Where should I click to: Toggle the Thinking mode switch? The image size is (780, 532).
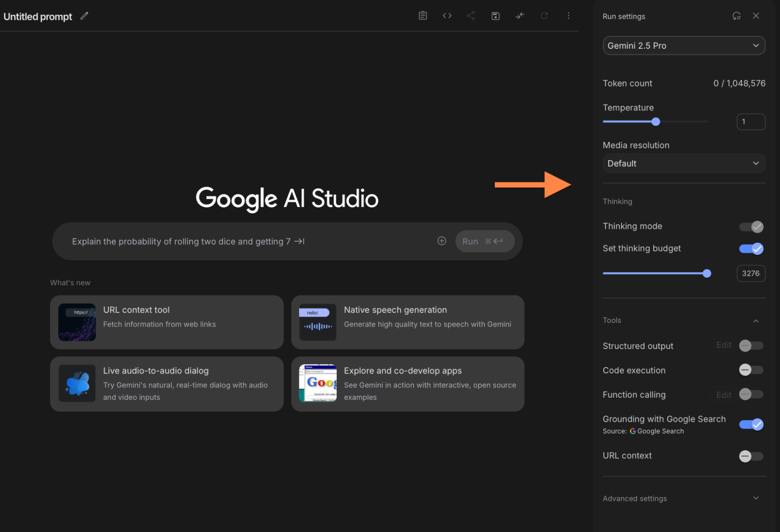[x=751, y=227]
